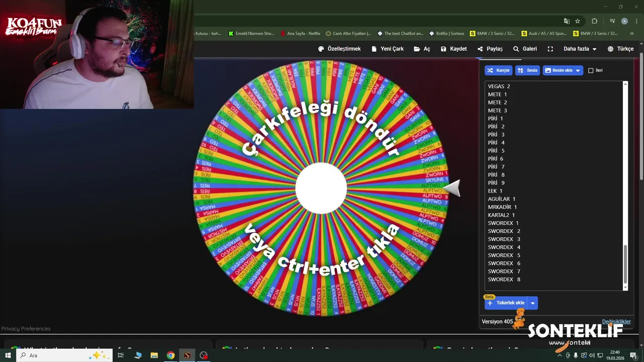Click the wheel's white center hub
Image resolution: width=644 pixels, height=362 pixels.
[321, 188]
